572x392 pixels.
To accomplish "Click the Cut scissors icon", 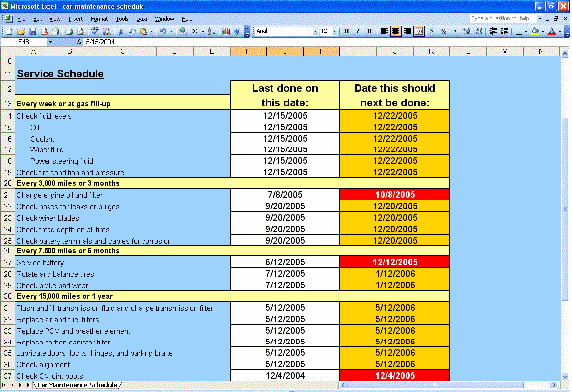I will 121,31.
